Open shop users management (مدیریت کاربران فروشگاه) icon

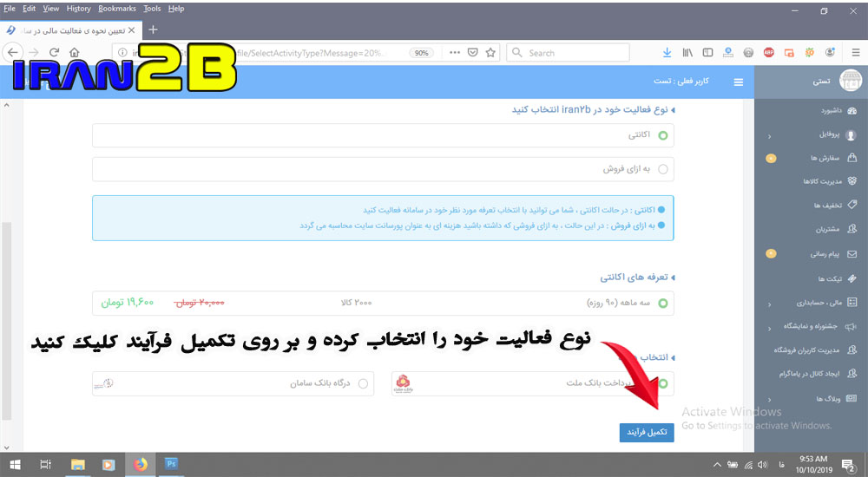[x=852, y=350]
